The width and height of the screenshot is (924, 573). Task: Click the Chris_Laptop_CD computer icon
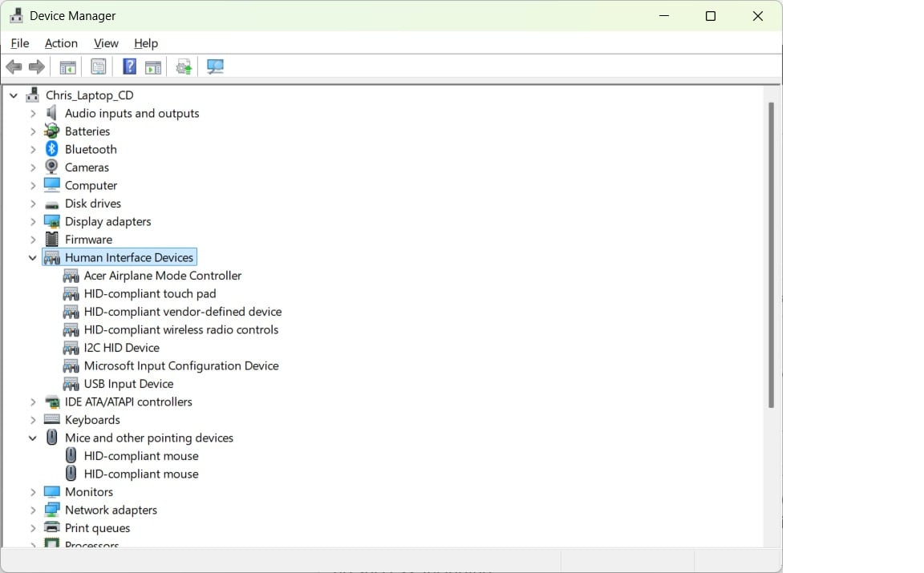pyautogui.click(x=32, y=95)
